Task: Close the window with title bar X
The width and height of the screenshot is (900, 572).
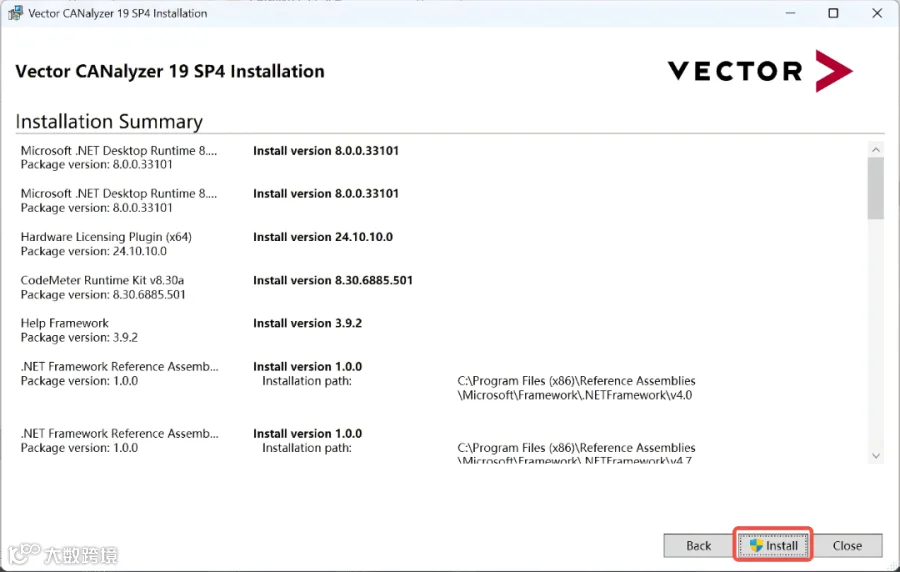Action: click(x=877, y=13)
